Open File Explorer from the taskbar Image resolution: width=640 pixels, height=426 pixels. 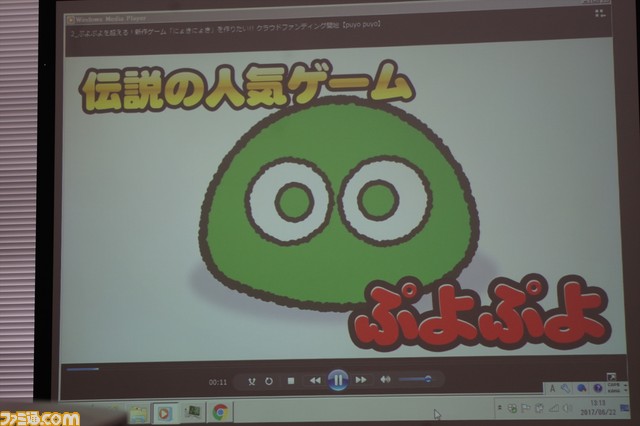point(138,414)
